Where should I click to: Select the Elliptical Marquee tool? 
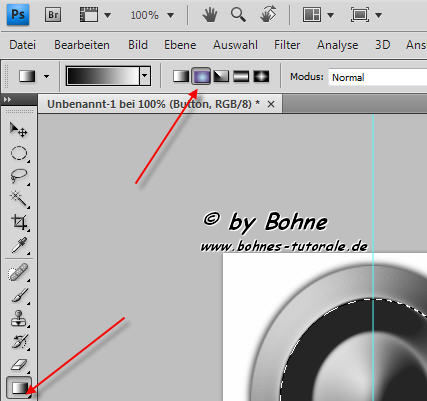(x=19, y=153)
